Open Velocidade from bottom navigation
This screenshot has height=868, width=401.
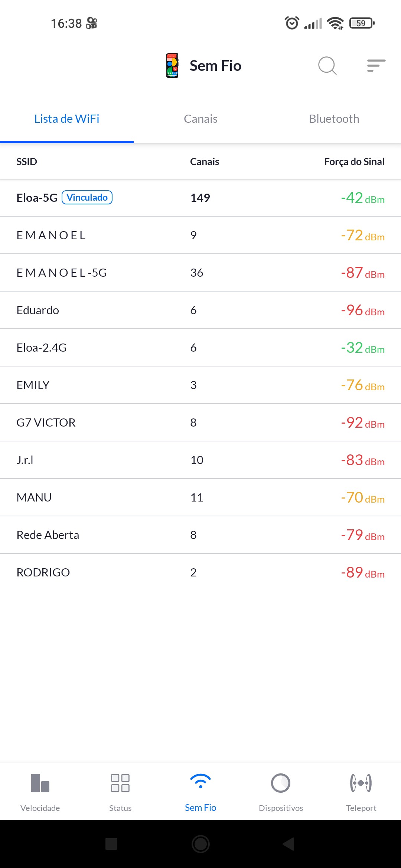click(40, 791)
